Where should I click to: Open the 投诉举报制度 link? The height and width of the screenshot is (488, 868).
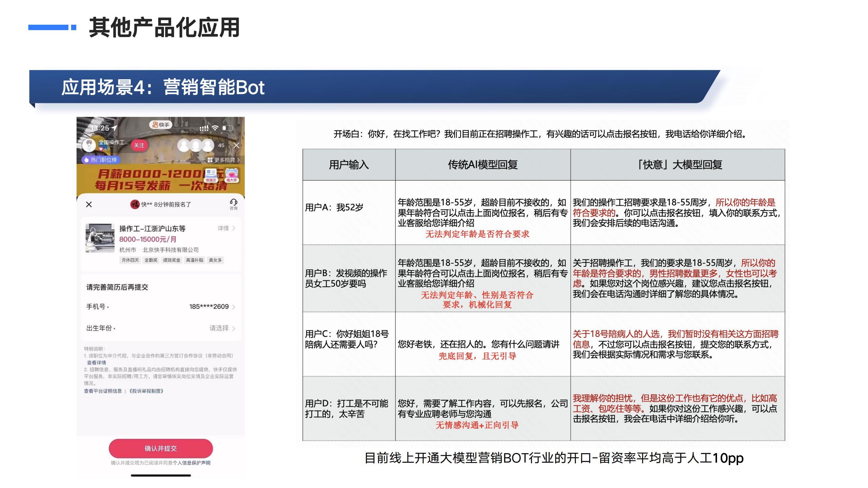146,391
